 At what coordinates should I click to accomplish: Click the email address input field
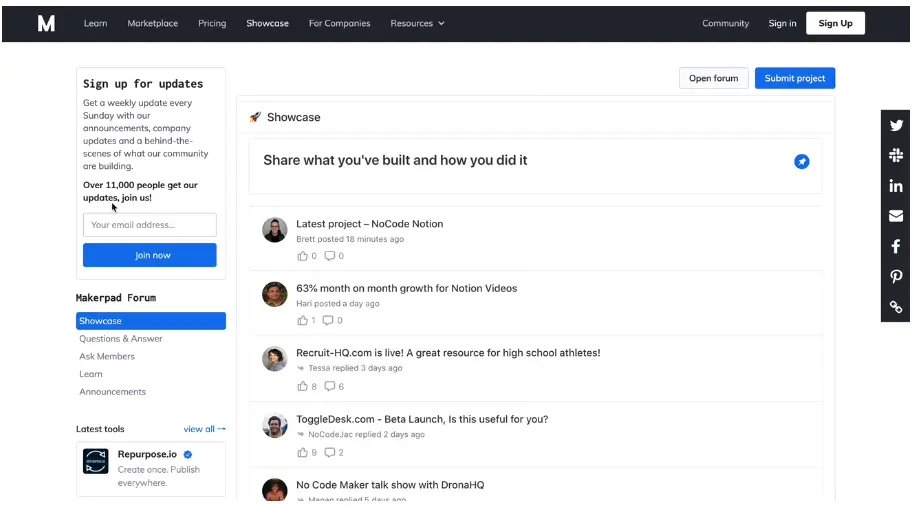pyautogui.click(x=150, y=225)
